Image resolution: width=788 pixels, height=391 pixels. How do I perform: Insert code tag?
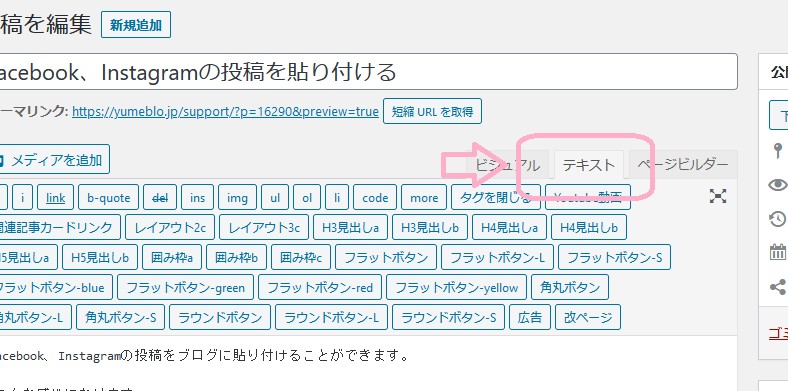point(375,198)
